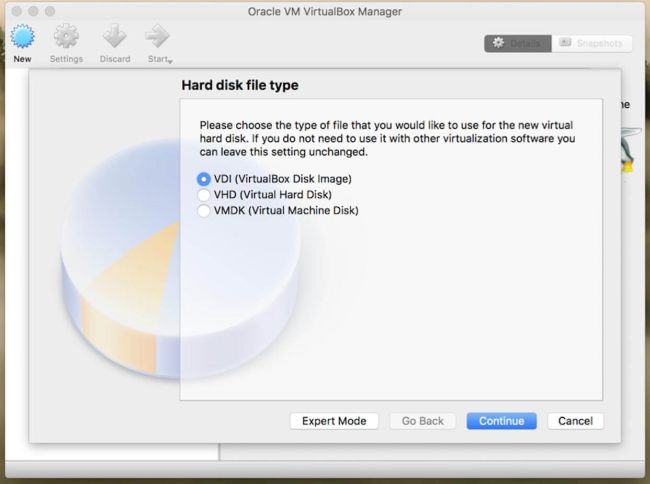Screen dimensions: 650x484
Task: Click the Continue button
Action: [x=501, y=421]
